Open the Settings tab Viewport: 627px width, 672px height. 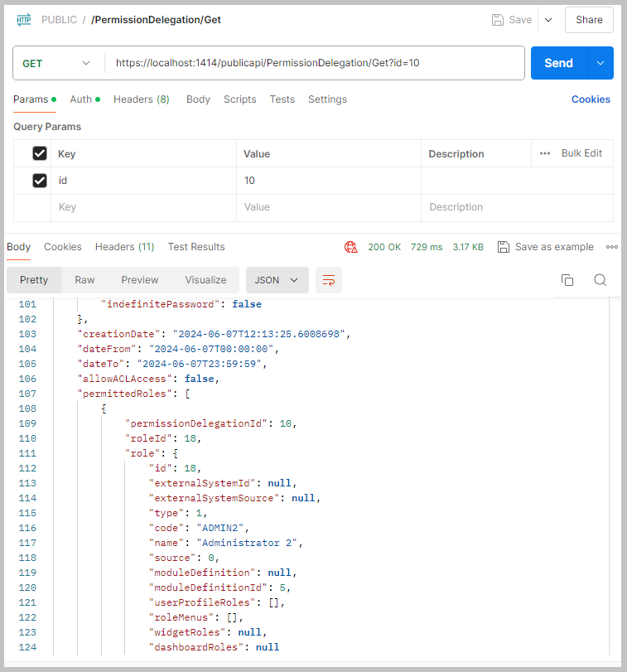click(x=328, y=99)
